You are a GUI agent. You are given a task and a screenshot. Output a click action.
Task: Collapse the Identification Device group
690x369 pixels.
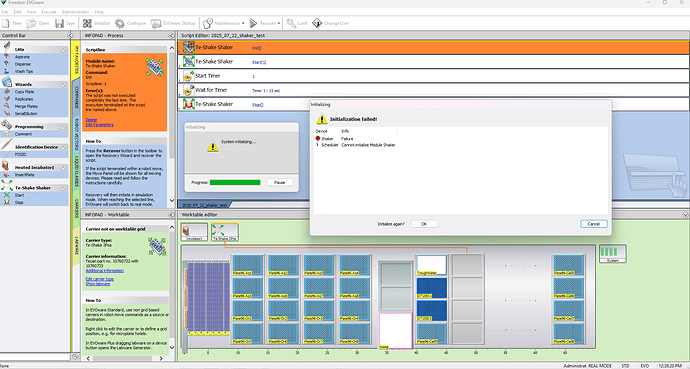click(63, 147)
